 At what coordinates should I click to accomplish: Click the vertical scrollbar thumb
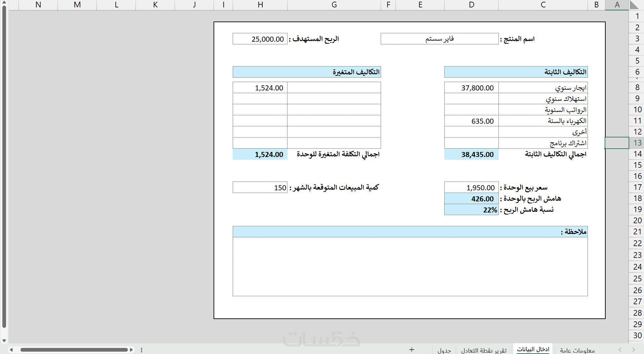click(x=4, y=166)
